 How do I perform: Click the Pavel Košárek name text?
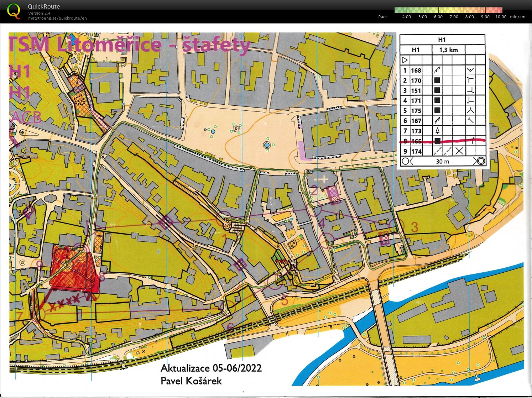click(191, 381)
